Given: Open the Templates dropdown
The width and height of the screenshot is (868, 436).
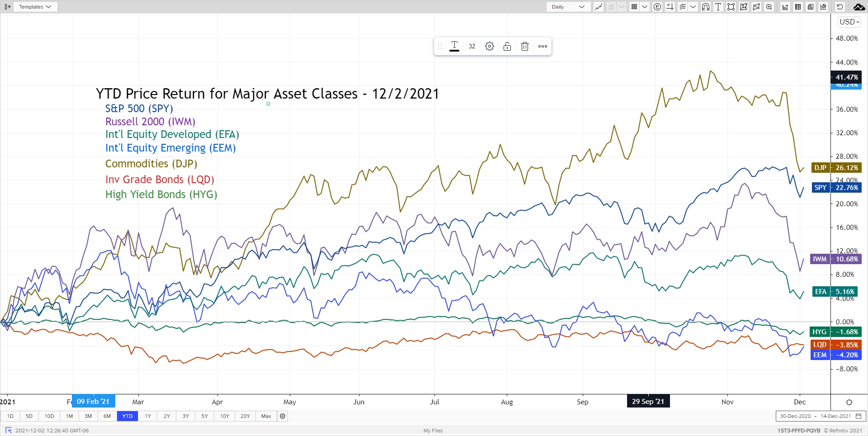Looking at the screenshot, I should (x=35, y=7).
